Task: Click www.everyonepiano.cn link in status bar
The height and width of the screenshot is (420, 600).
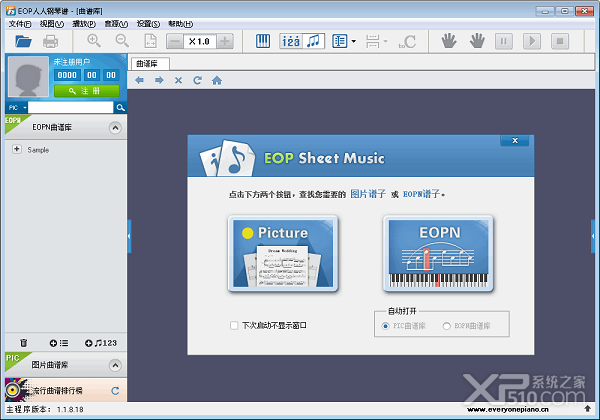Action: [507, 409]
